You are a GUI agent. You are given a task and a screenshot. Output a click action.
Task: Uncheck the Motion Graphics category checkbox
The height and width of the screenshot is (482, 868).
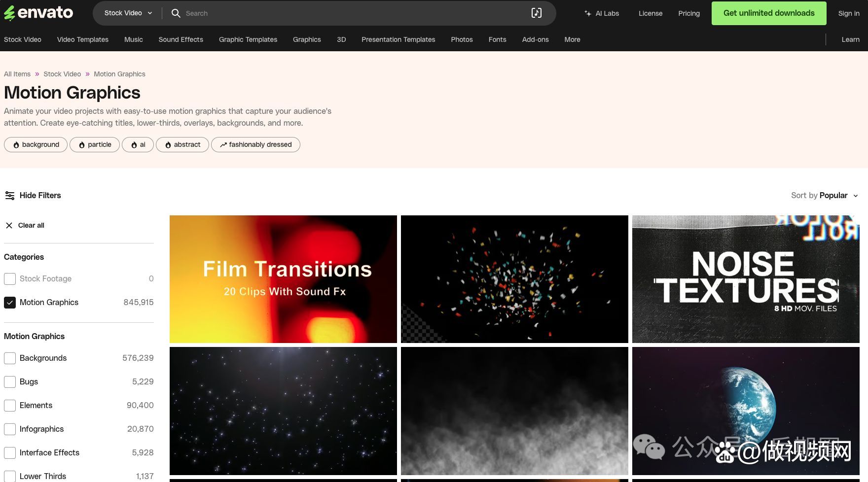coord(10,303)
